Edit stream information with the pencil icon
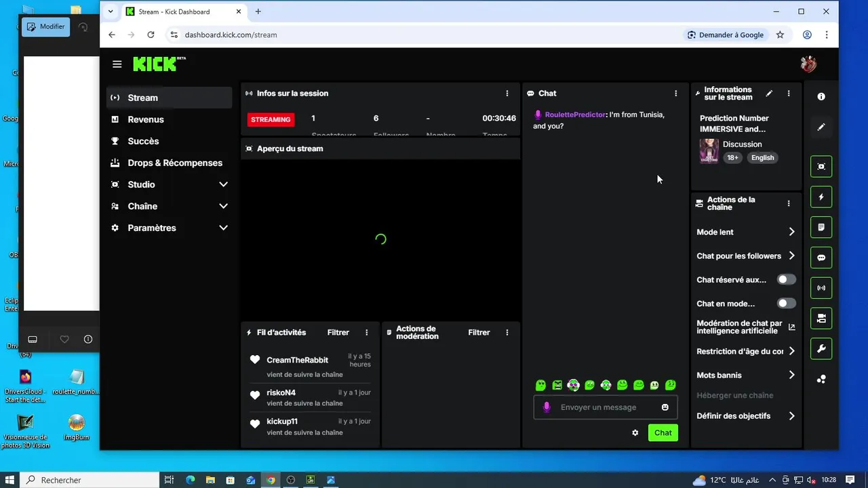This screenshot has height=488, width=868. click(x=769, y=94)
